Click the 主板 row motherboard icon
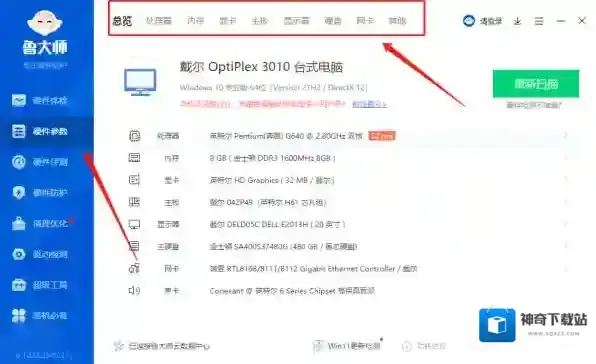The height and width of the screenshot is (364, 596). pos(134,202)
